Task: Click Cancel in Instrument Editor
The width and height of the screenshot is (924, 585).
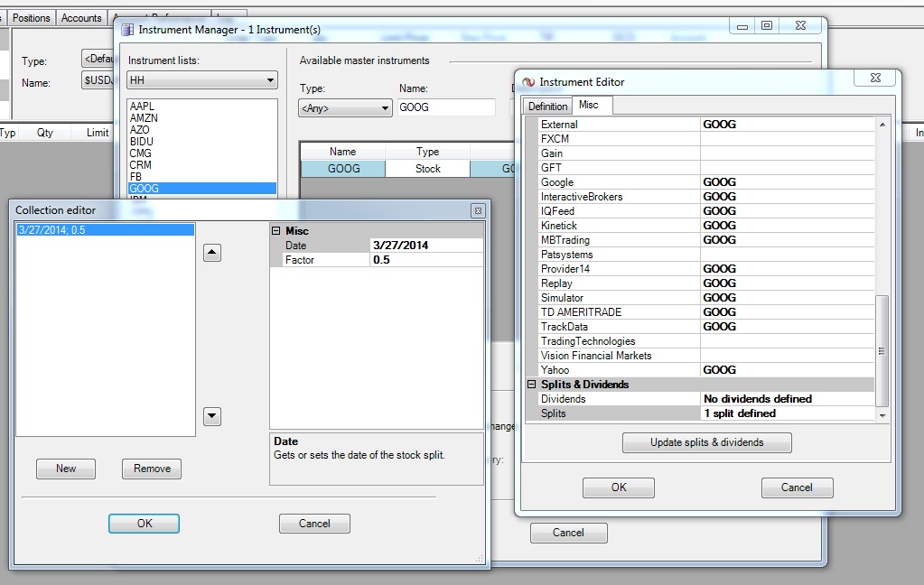Action: tap(797, 487)
